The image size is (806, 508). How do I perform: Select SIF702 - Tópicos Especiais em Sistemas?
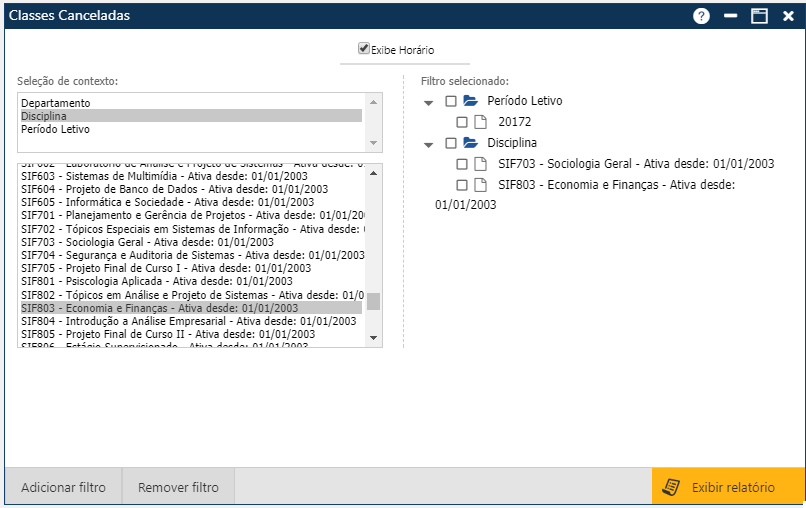[x=191, y=229]
